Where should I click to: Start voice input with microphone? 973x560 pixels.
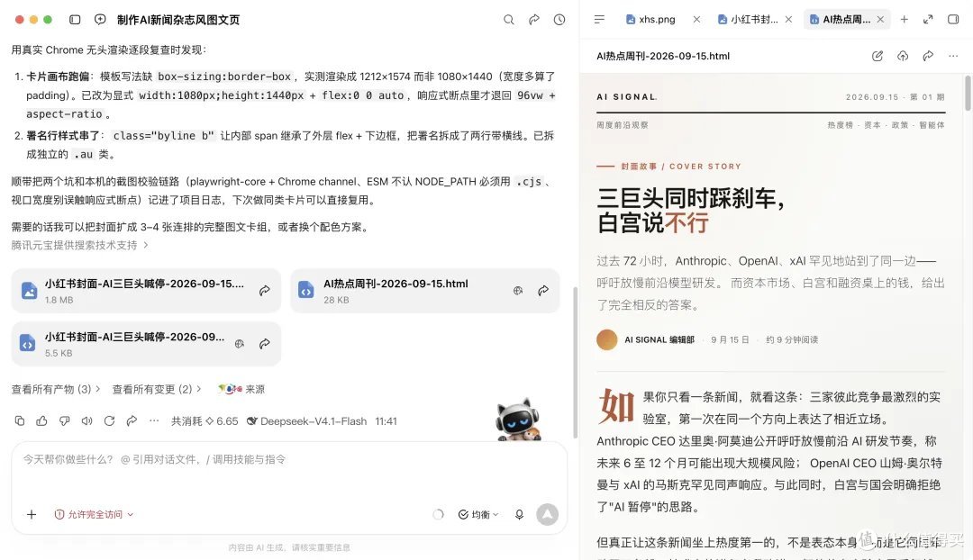tap(520, 514)
